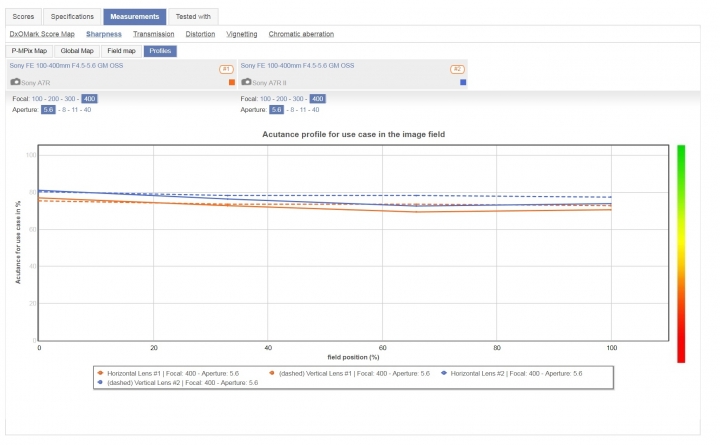Open lens #2 Sony FE 100-400mm link
The width and height of the screenshot is (720, 445).
click(x=297, y=66)
